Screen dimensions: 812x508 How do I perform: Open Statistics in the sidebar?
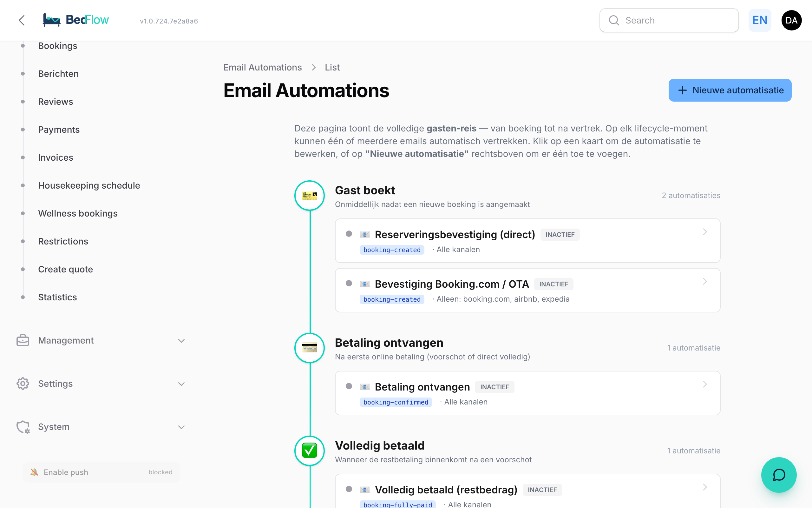tap(57, 297)
